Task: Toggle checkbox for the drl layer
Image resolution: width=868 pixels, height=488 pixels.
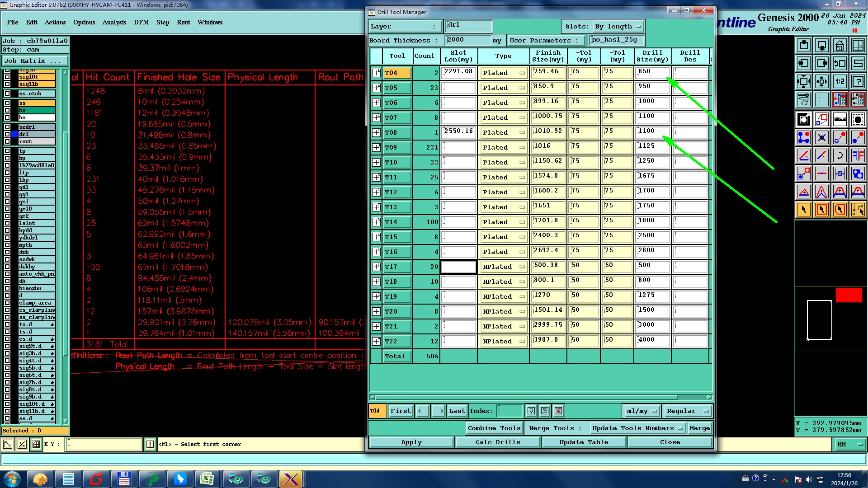Action: pos(7,134)
